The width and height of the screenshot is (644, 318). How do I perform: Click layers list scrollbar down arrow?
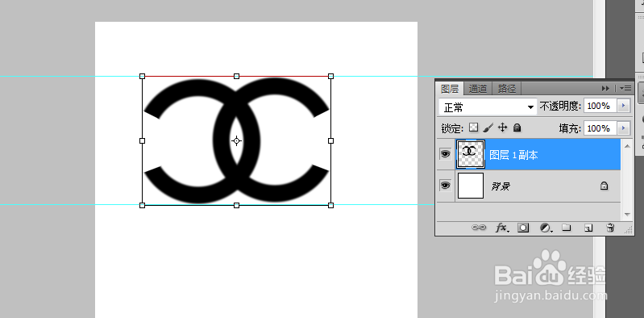pyautogui.click(x=627, y=215)
